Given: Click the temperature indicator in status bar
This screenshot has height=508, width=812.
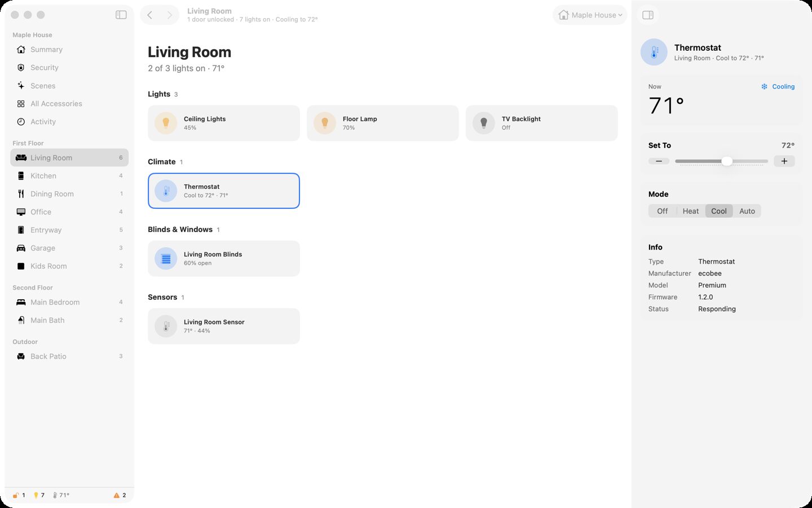Looking at the screenshot, I should click(61, 495).
